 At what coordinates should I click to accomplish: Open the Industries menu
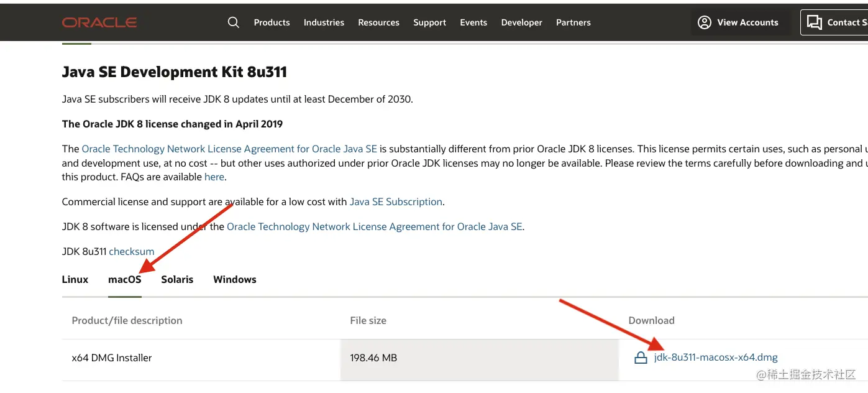[x=324, y=22]
